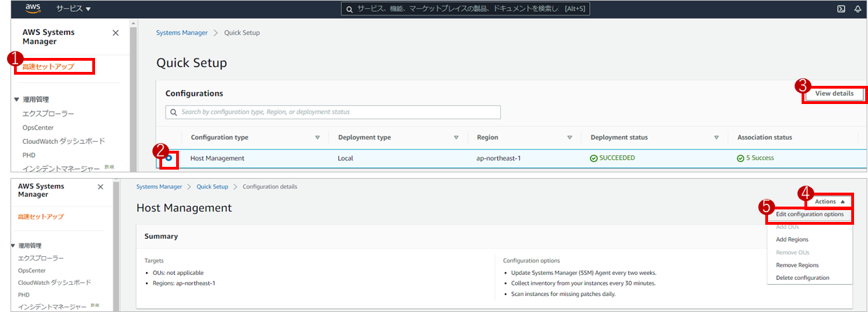
Task: Click the sidebar scrollbar on the Quick Setup page
Action: click(133, 98)
